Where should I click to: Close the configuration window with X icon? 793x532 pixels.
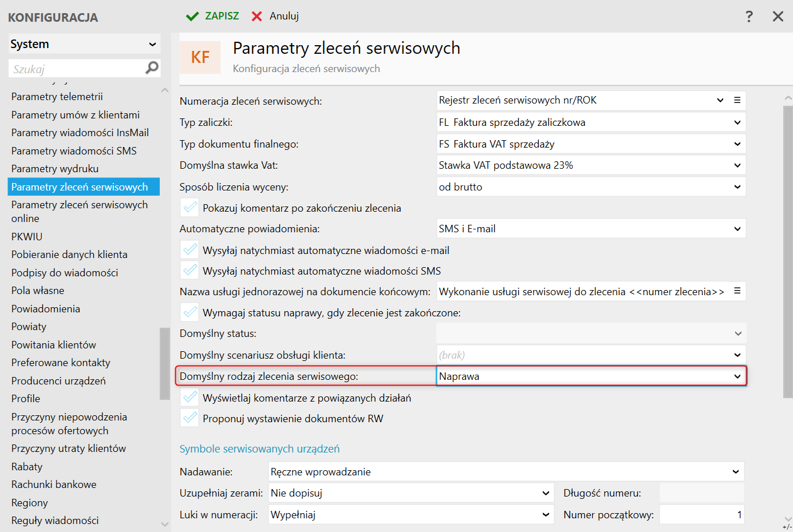(778, 17)
